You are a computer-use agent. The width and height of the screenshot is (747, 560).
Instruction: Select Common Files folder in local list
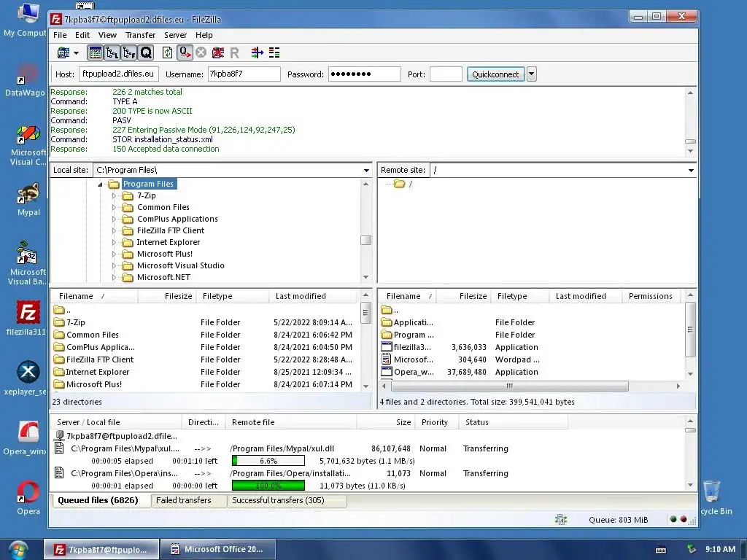click(x=93, y=335)
